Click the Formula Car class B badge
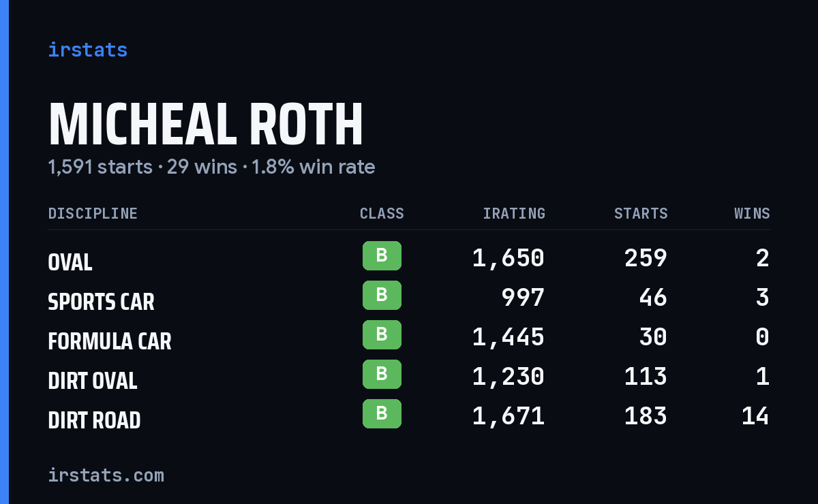This screenshot has height=504, width=818. pos(382,335)
